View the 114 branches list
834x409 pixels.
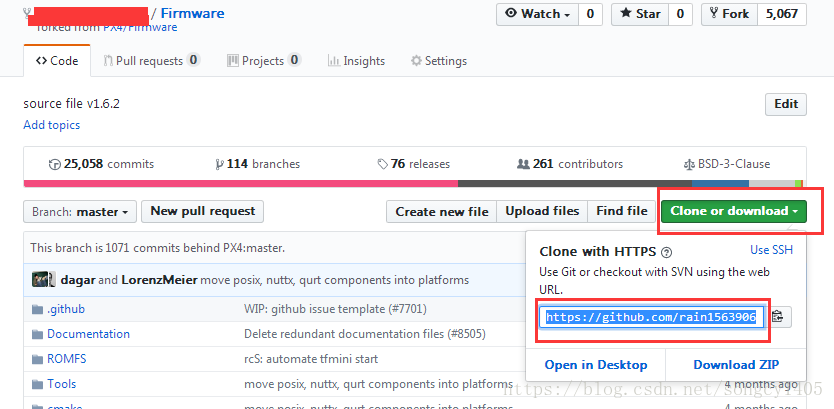(258, 164)
